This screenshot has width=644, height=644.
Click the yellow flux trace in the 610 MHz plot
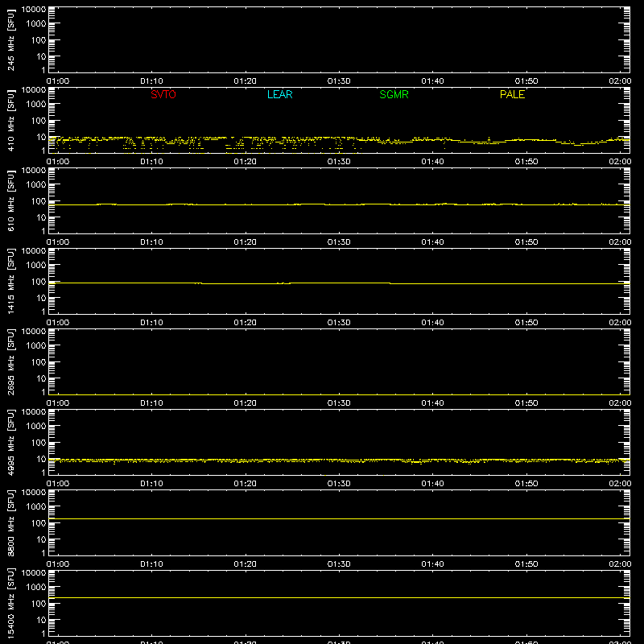click(339, 204)
